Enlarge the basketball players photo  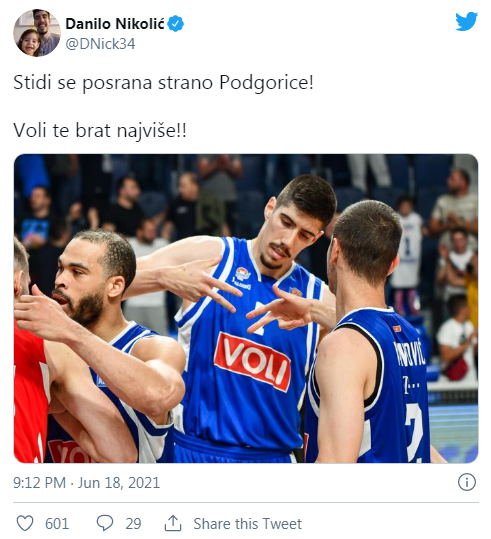(246, 308)
